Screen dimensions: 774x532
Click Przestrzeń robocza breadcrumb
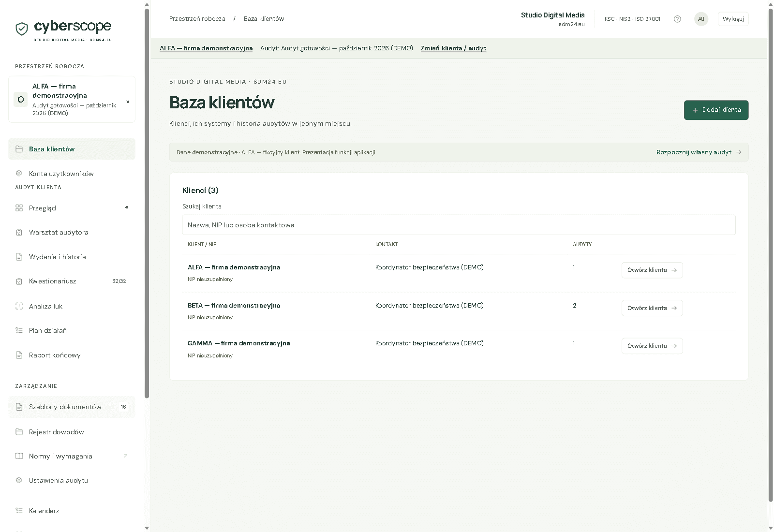click(197, 19)
